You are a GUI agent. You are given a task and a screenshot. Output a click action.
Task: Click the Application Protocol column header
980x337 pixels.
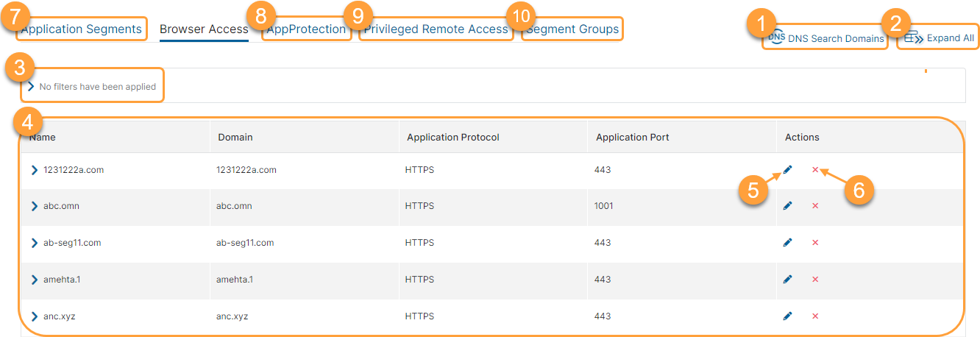click(x=453, y=138)
